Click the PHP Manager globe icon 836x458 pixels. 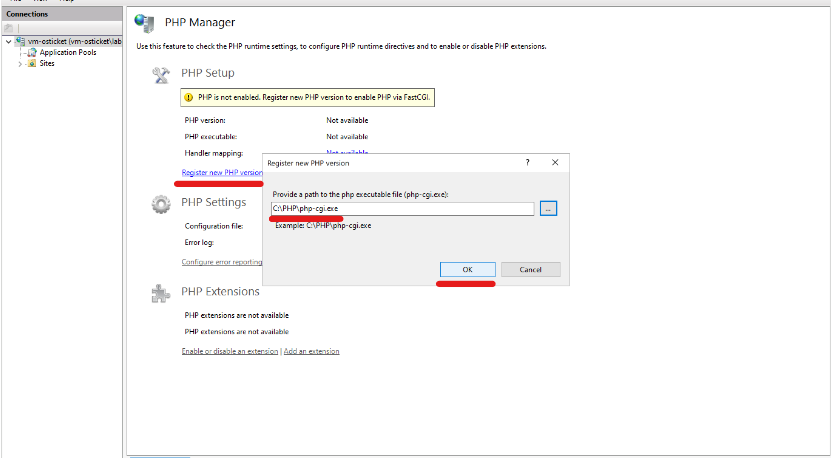[x=144, y=23]
